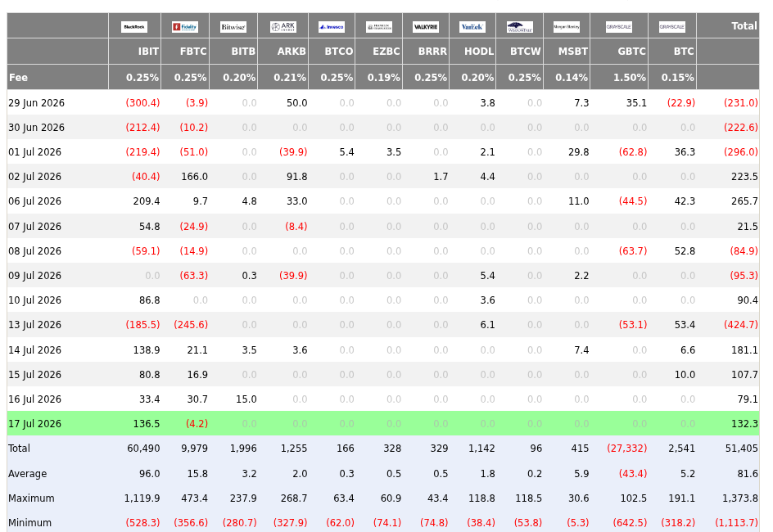The height and width of the screenshot is (532, 773).
Task: Click the Bitwise logo icon
Action: pos(233,26)
